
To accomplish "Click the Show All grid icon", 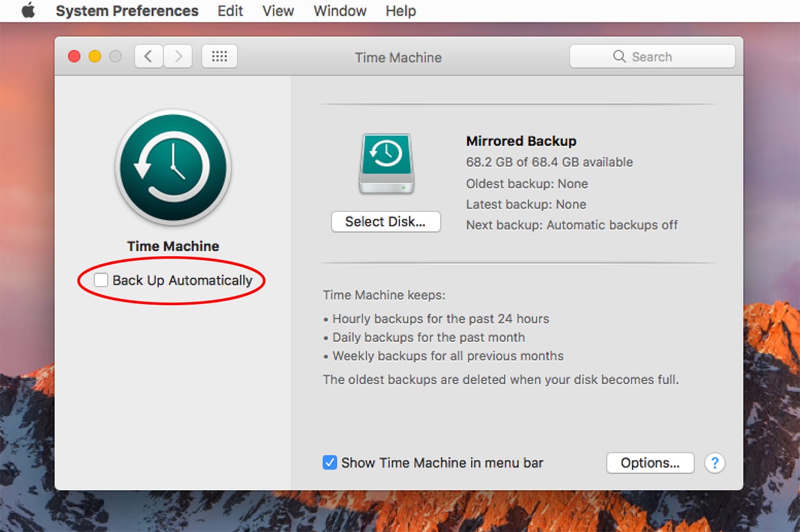I will coord(219,57).
